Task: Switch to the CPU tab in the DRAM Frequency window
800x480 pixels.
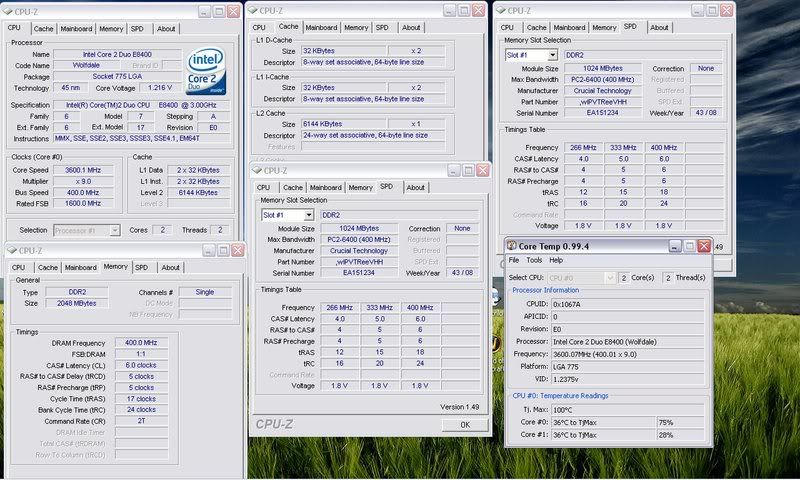Action: click(18, 267)
